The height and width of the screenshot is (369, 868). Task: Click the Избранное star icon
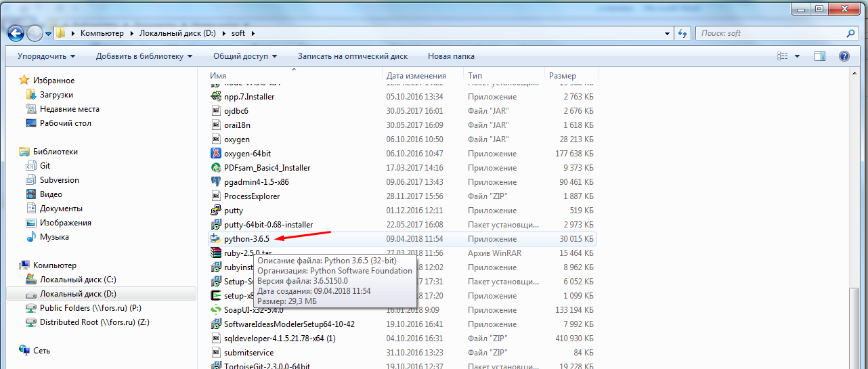click(x=24, y=81)
